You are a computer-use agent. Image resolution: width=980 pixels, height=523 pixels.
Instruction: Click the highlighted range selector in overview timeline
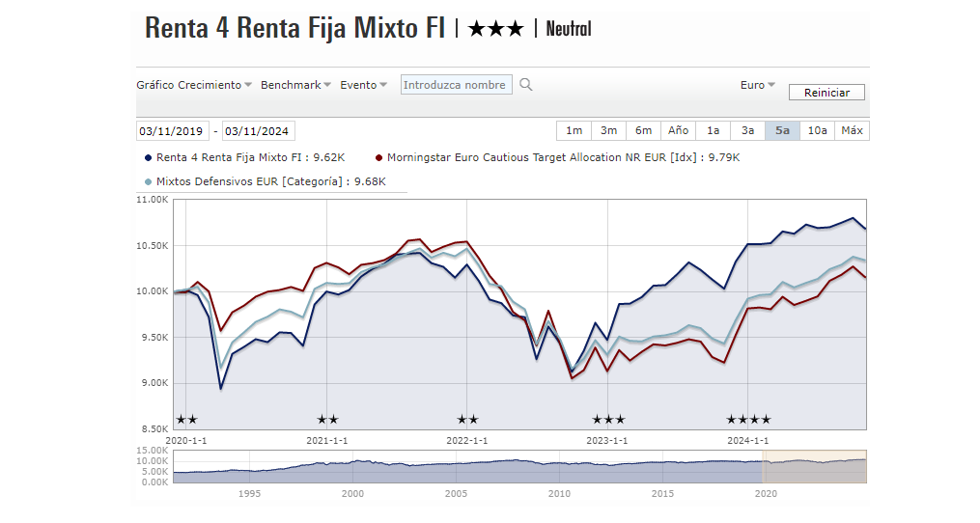815,466
